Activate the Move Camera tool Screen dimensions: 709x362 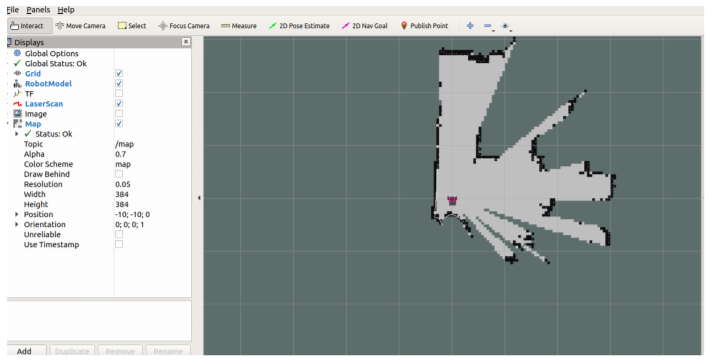pos(80,26)
